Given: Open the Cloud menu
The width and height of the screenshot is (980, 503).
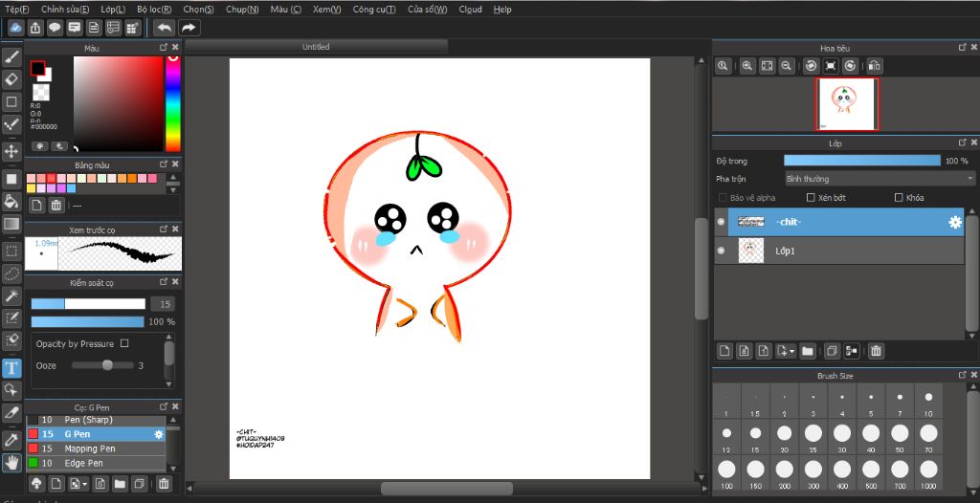Looking at the screenshot, I should (x=470, y=10).
